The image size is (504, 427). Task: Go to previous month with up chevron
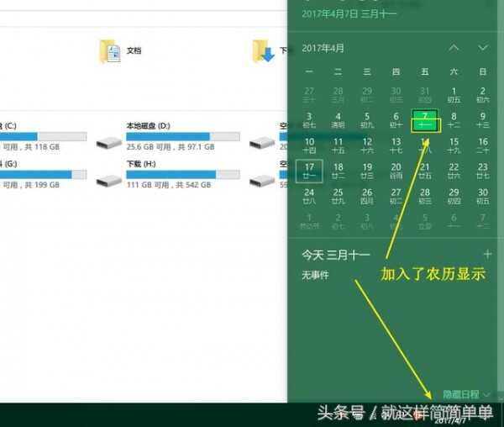click(x=454, y=48)
